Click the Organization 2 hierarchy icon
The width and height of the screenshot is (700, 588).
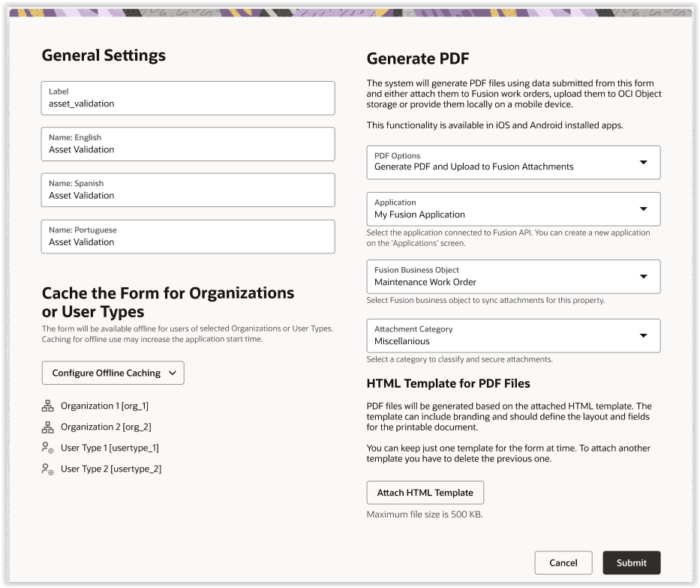click(x=49, y=426)
